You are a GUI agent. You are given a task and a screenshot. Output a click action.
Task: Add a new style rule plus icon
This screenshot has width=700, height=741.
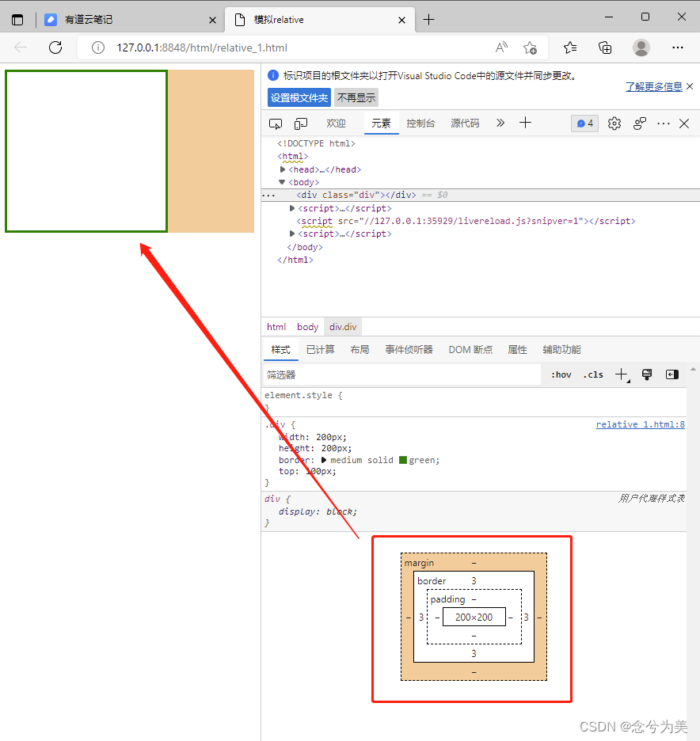click(622, 374)
